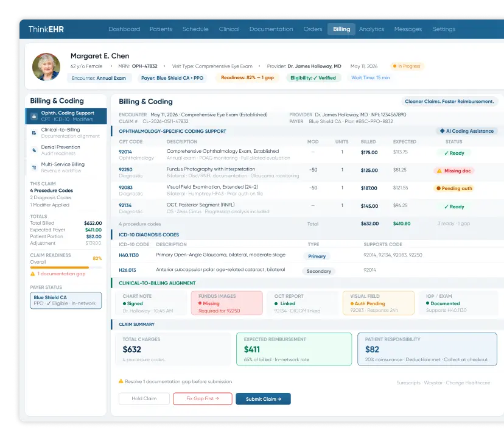Viewport: 504px width, 441px height.
Task: Click warning icon on Missing doc status
Action: 439,171
